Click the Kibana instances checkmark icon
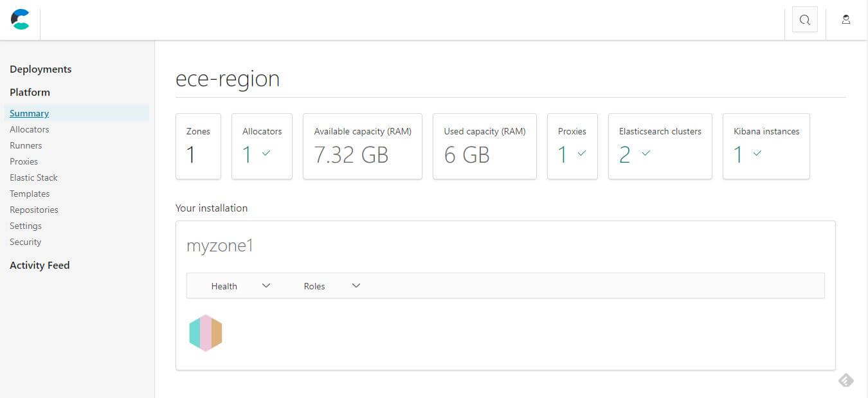The height and width of the screenshot is (398, 868). pyautogui.click(x=757, y=153)
